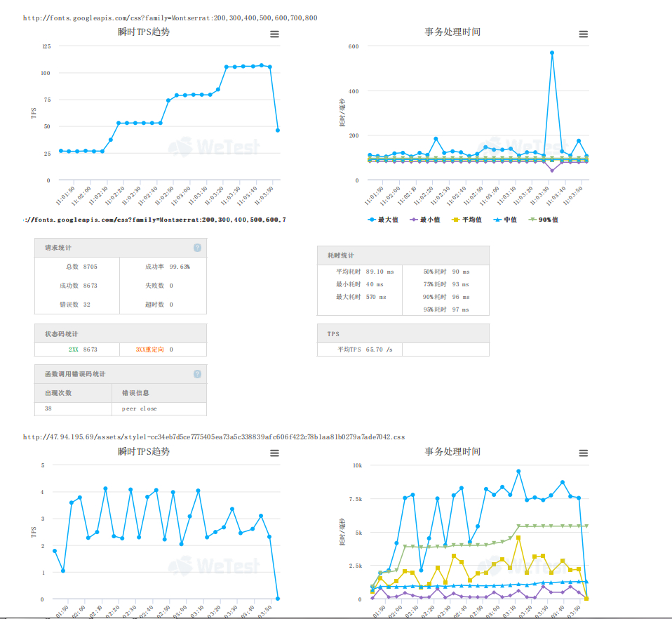This screenshot has width=672, height=619.
Task: Open hamburger menu of first 事务处理时间 chart
Action: [584, 34]
